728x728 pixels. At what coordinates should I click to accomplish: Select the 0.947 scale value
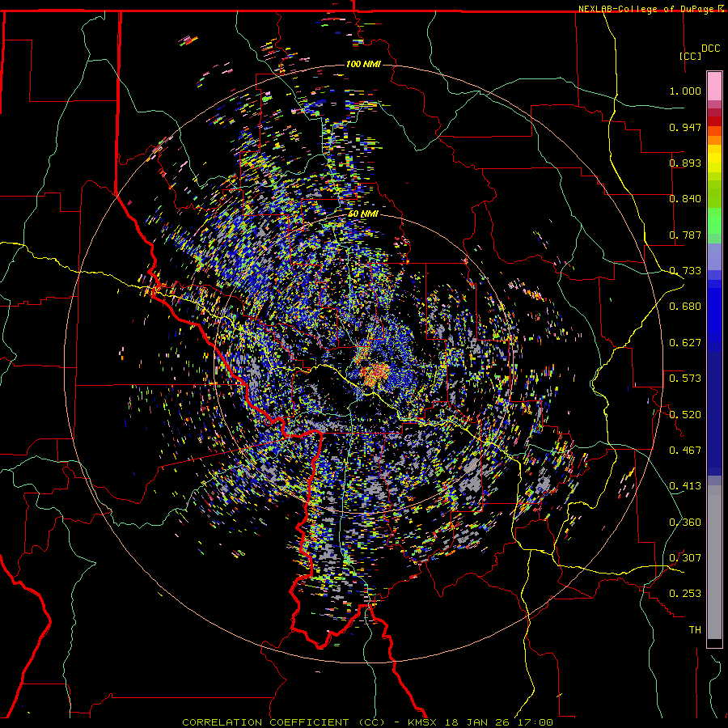pos(685,127)
